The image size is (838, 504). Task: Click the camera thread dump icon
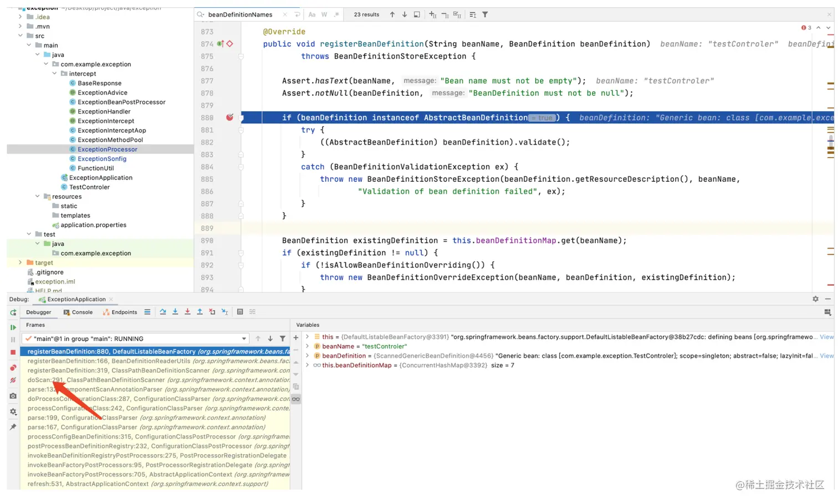pyautogui.click(x=13, y=396)
